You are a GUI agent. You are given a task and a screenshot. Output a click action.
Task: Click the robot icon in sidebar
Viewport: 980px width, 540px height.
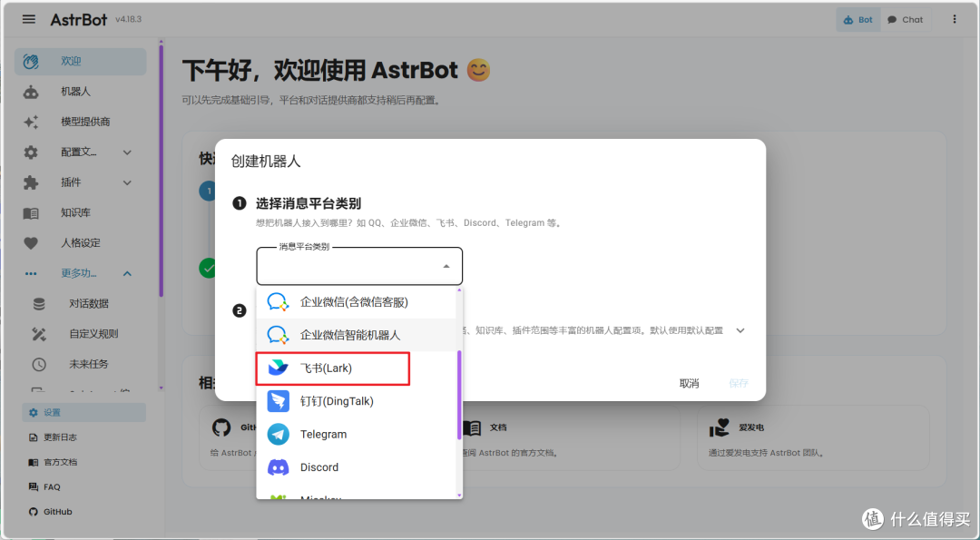31,92
